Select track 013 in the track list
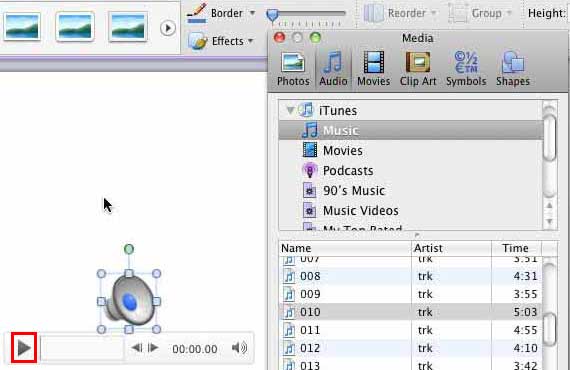570x370 pixels. click(411, 365)
